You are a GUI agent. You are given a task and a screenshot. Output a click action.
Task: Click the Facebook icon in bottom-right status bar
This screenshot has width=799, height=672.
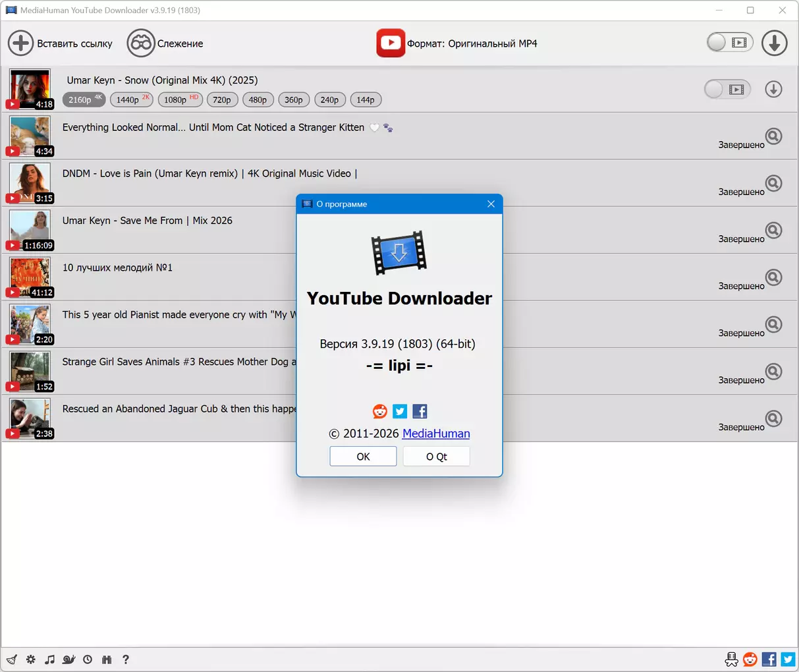tap(769, 659)
